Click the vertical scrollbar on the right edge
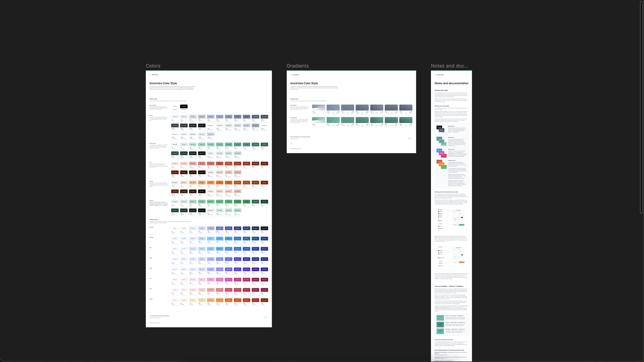Viewport: 644px width, 362px height. [641, 108]
